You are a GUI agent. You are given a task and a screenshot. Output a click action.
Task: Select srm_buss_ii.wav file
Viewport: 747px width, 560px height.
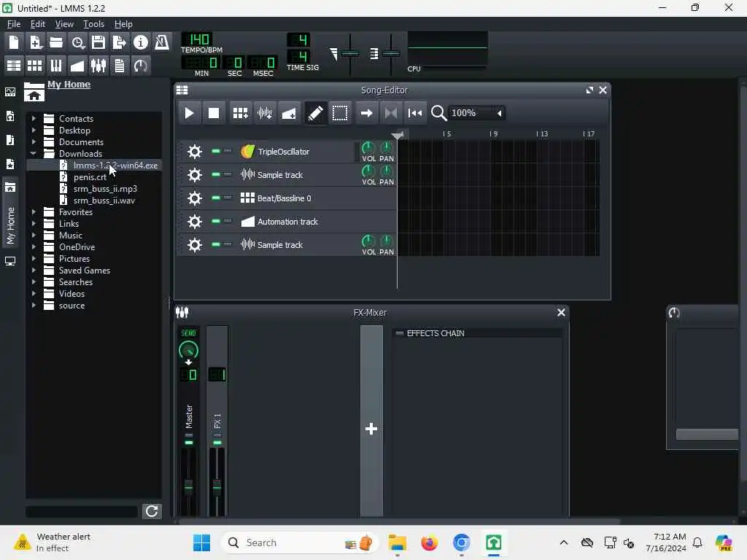(104, 201)
